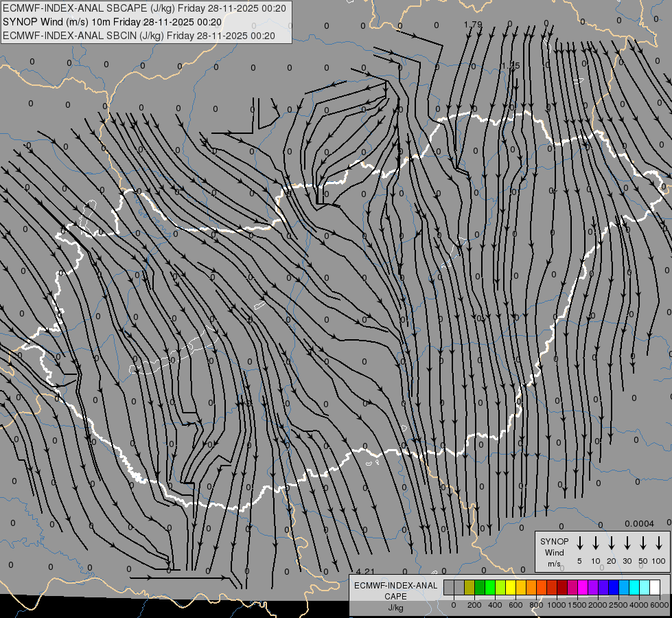This screenshot has height=618, width=672.
Task: Select the pure blue CAPE legend swatch
Action: click(x=614, y=587)
